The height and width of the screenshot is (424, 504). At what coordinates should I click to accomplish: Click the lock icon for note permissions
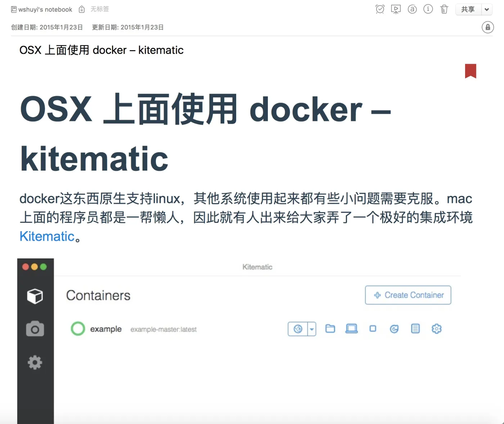tap(488, 27)
